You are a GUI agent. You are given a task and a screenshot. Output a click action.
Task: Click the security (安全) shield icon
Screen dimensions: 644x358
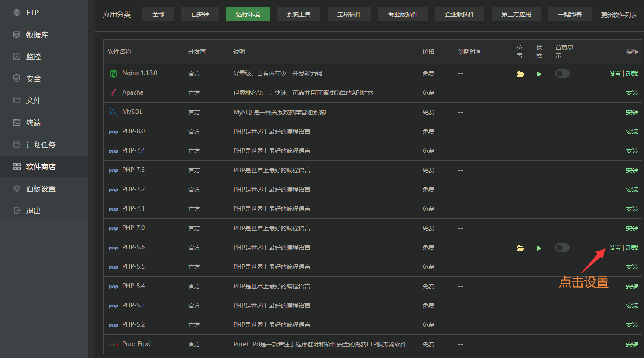[17, 78]
